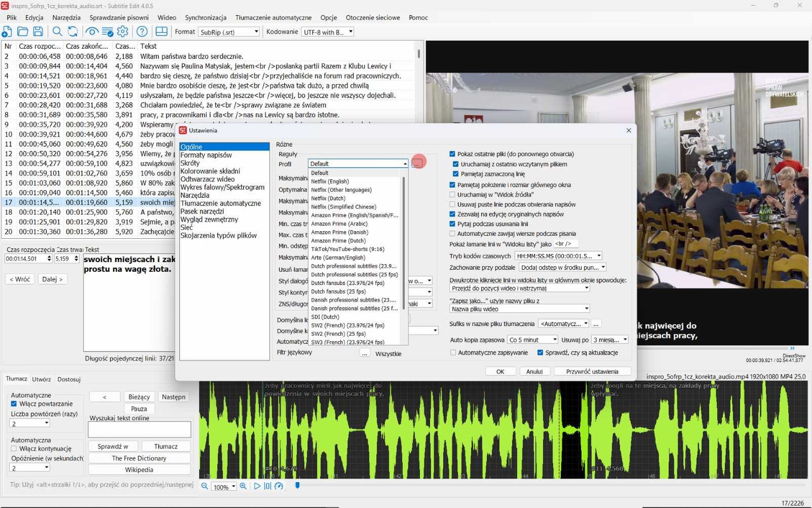The height and width of the screenshot is (508, 812).
Task: Click the waveform playback position slider
Action: click(x=297, y=486)
